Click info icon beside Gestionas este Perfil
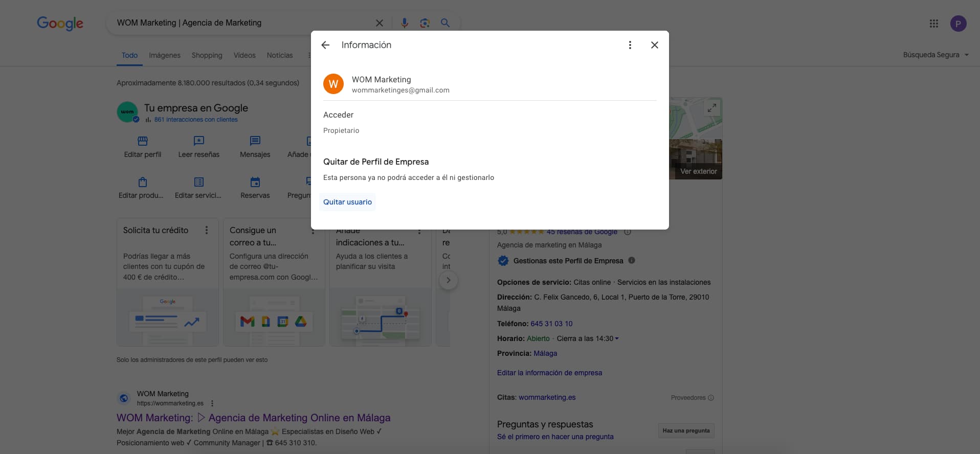Viewport: 980px width, 454px height. (632, 260)
